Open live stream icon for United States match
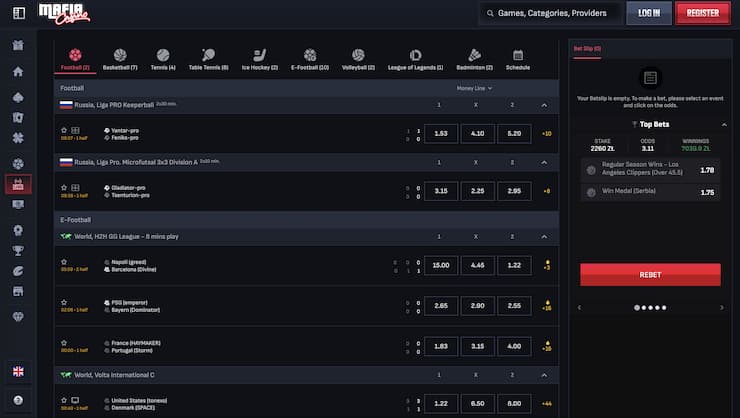740x418 pixels. 76,400
